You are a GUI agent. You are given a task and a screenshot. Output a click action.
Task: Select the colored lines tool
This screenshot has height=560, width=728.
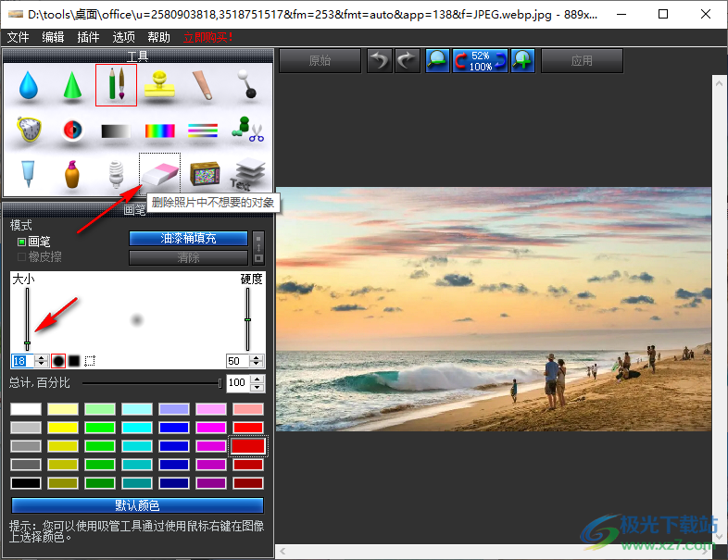click(x=203, y=131)
